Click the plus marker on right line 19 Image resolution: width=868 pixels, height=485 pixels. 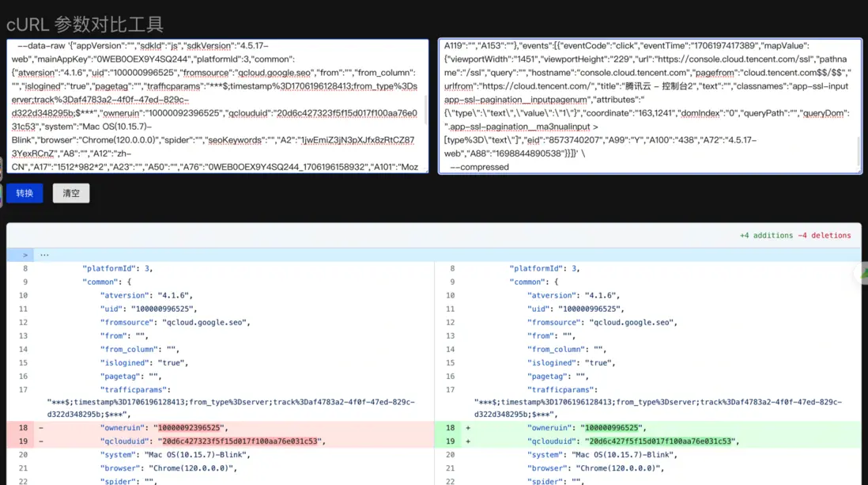pos(468,441)
